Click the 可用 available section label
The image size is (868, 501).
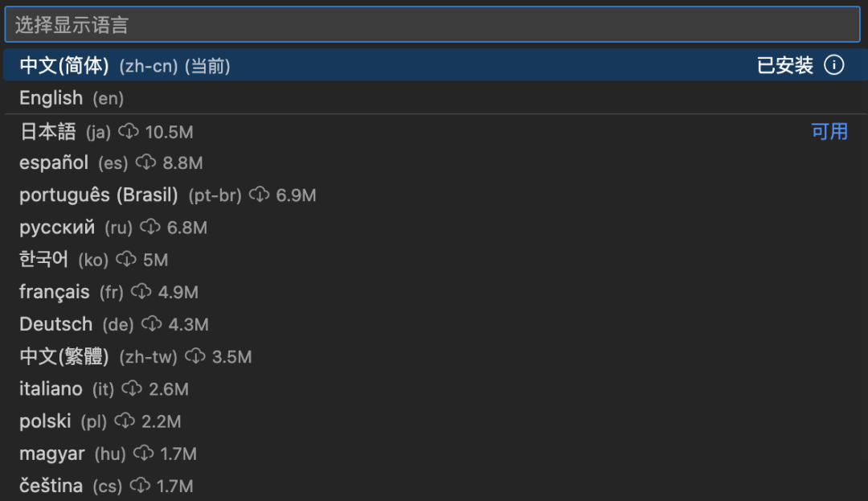tap(829, 132)
